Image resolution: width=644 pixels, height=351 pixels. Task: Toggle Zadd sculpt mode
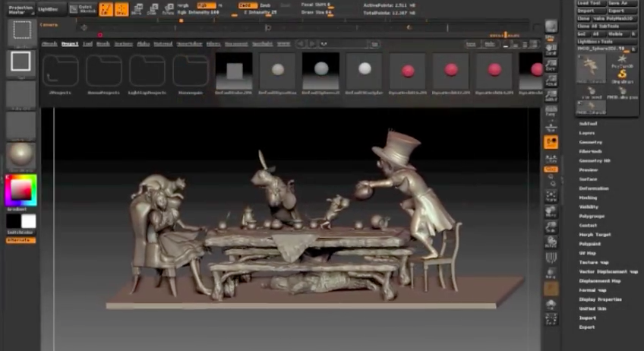(248, 5)
